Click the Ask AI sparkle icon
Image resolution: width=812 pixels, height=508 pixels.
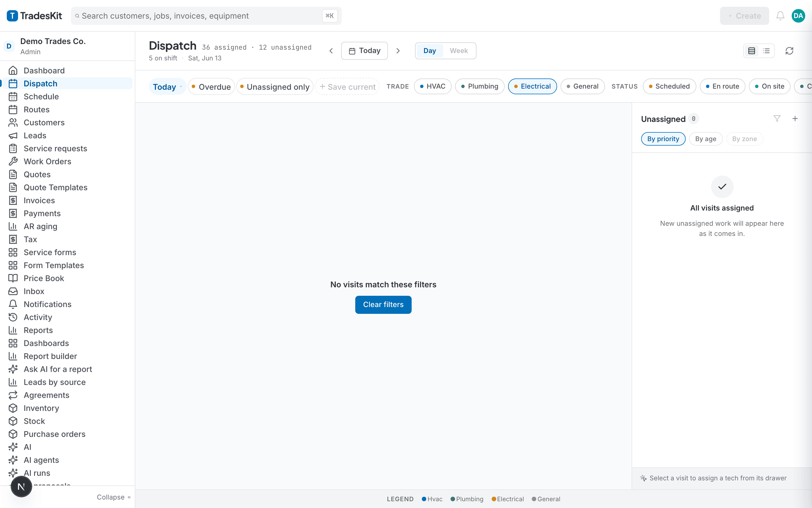coord(13,369)
